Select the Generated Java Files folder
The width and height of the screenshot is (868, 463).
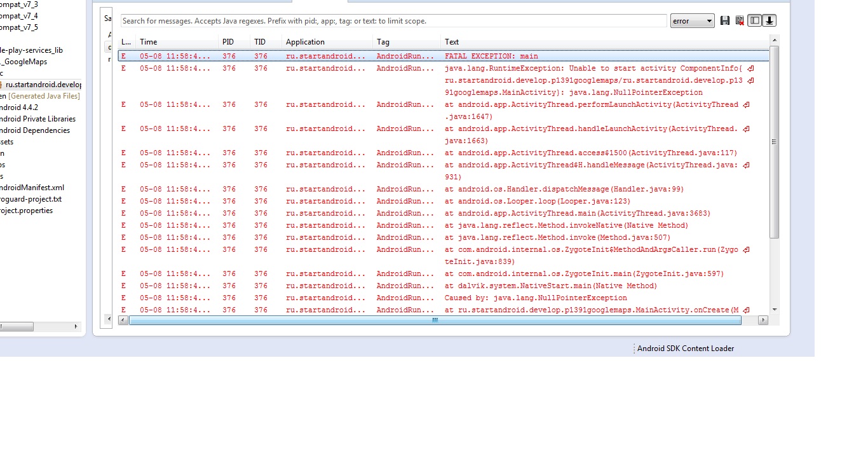(x=40, y=96)
